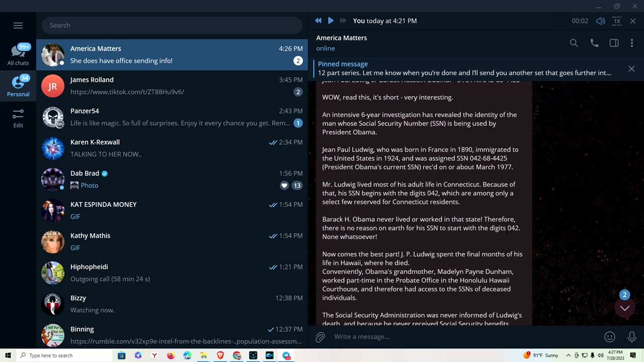The width and height of the screenshot is (644, 362).
Task: Click the You today at 4:21 PM player label
Action: click(x=385, y=21)
